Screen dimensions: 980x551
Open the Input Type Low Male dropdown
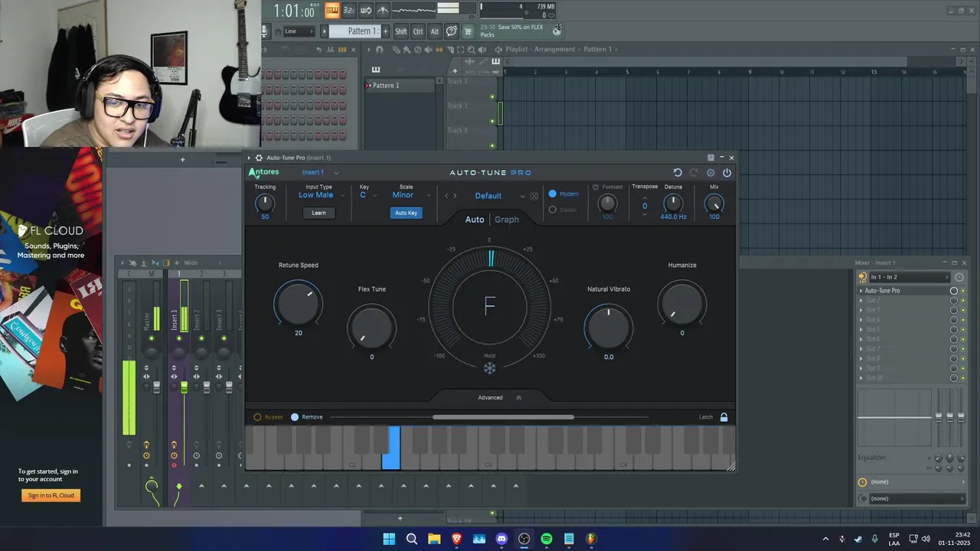tap(320, 195)
